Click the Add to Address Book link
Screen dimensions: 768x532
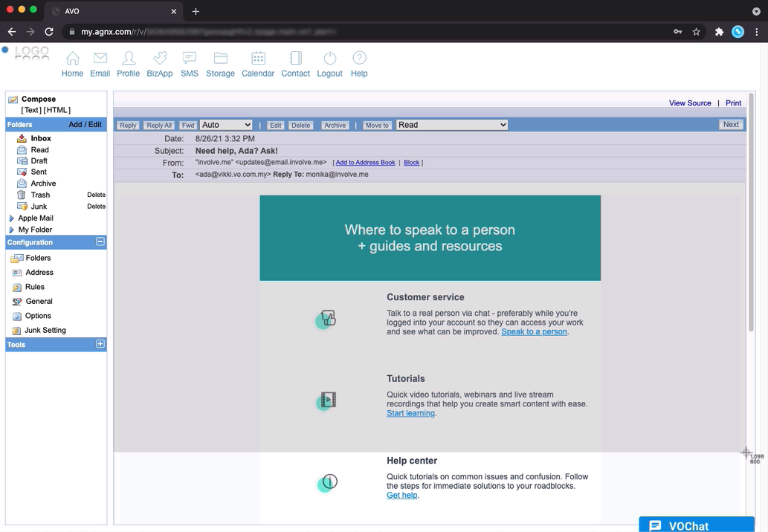365,162
